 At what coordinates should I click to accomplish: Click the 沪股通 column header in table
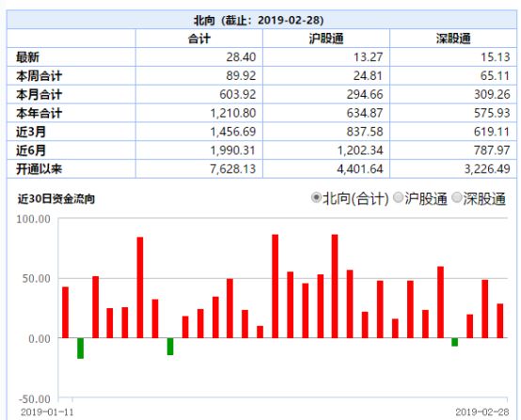click(326, 39)
